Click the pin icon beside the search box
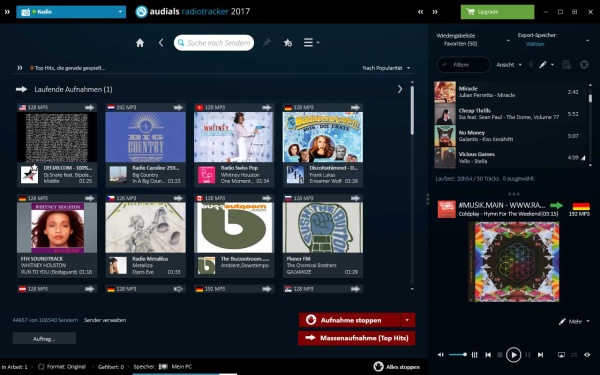This screenshot has height=375, width=600. point(267,43)
